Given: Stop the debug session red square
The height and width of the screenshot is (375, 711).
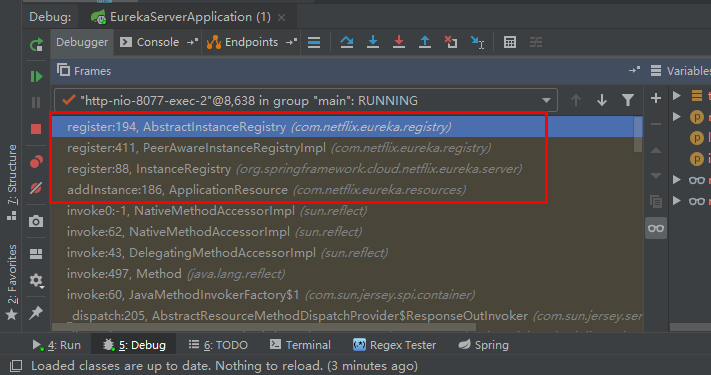Looking at the screenshot, I should [x=36, y=129].
